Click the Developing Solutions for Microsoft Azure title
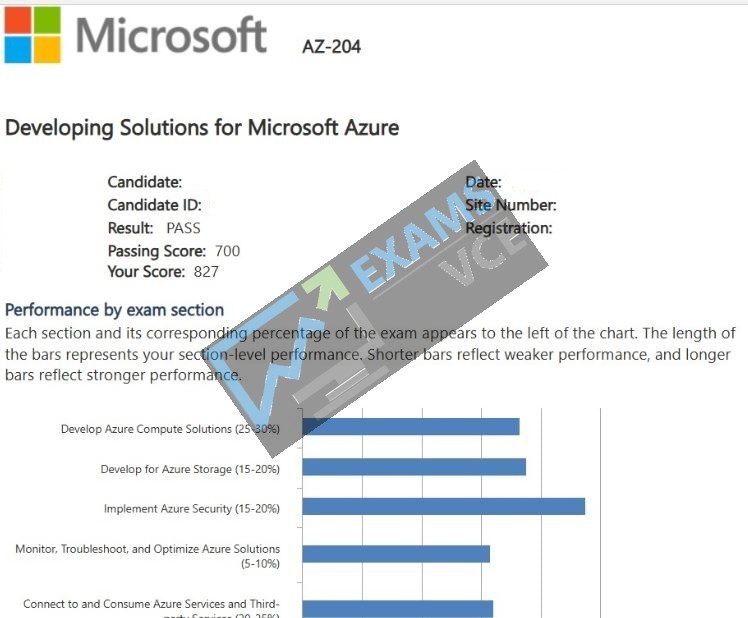The height and width of the screenshot is (618, 748). 202,128
